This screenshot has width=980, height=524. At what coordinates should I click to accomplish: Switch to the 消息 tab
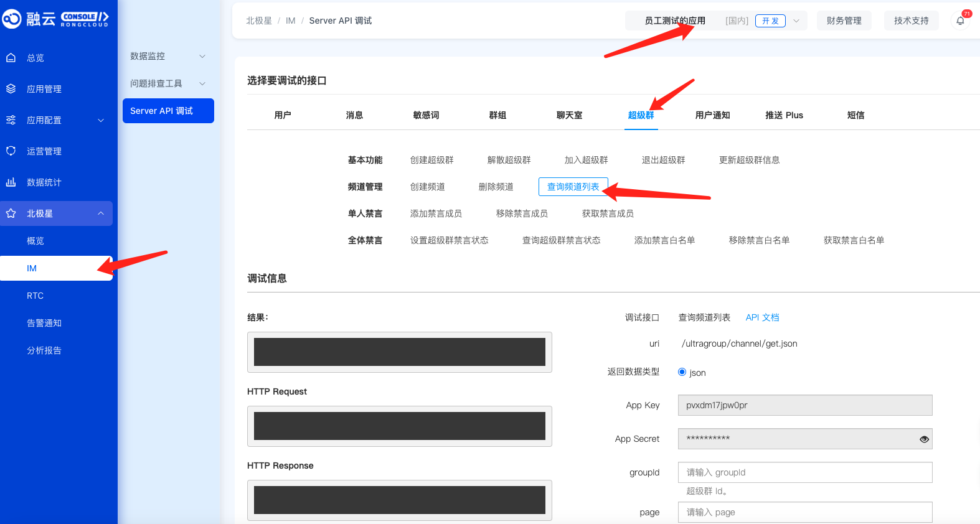click(x=354, y=115)
